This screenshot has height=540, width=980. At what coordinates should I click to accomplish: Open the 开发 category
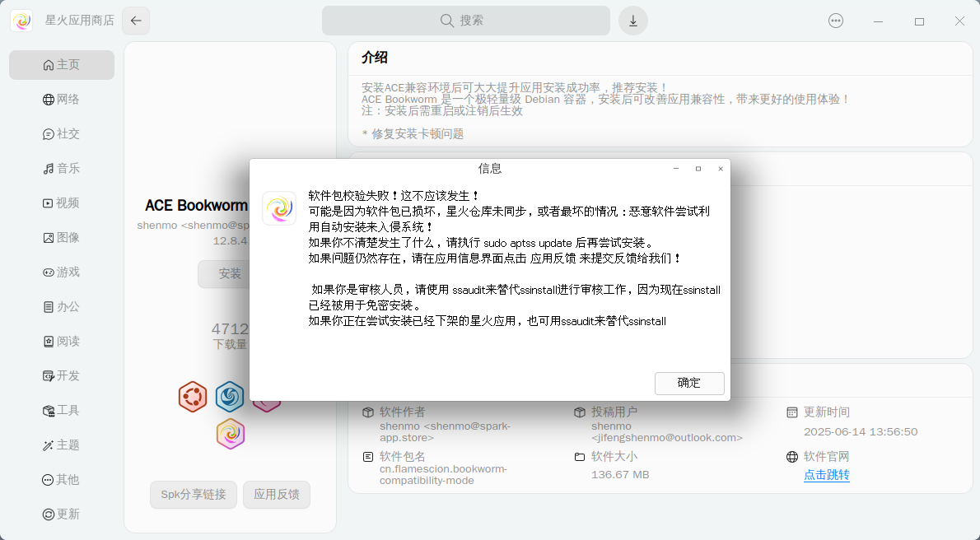click(62, 375)
